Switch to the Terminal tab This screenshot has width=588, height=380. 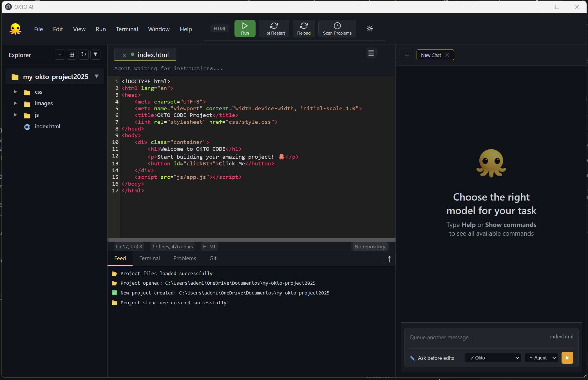(x=149, y=258)
